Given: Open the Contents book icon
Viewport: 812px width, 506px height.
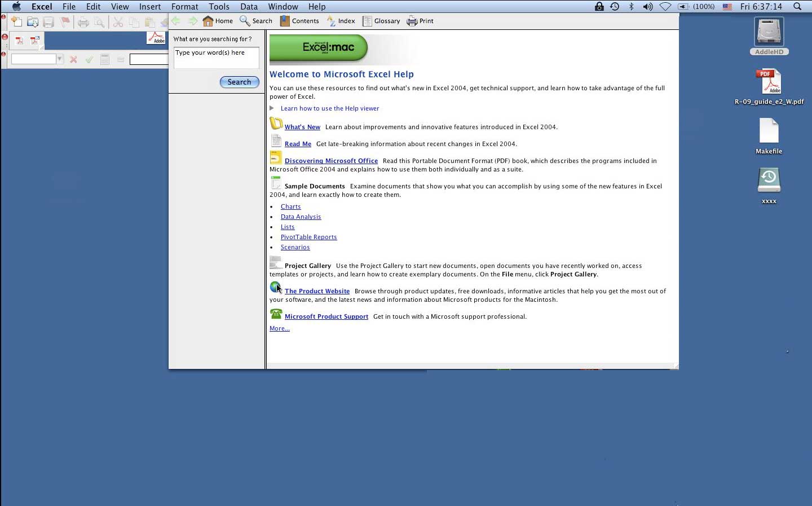Looking at the screenshot, I should (x=285, y=21).
